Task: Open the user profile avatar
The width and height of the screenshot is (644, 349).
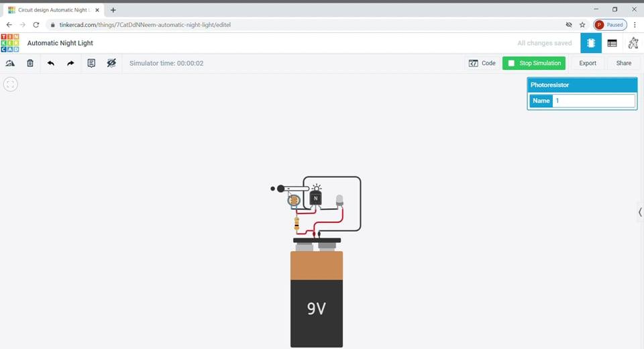Action: pyautogui.click(x=633, y=43)
